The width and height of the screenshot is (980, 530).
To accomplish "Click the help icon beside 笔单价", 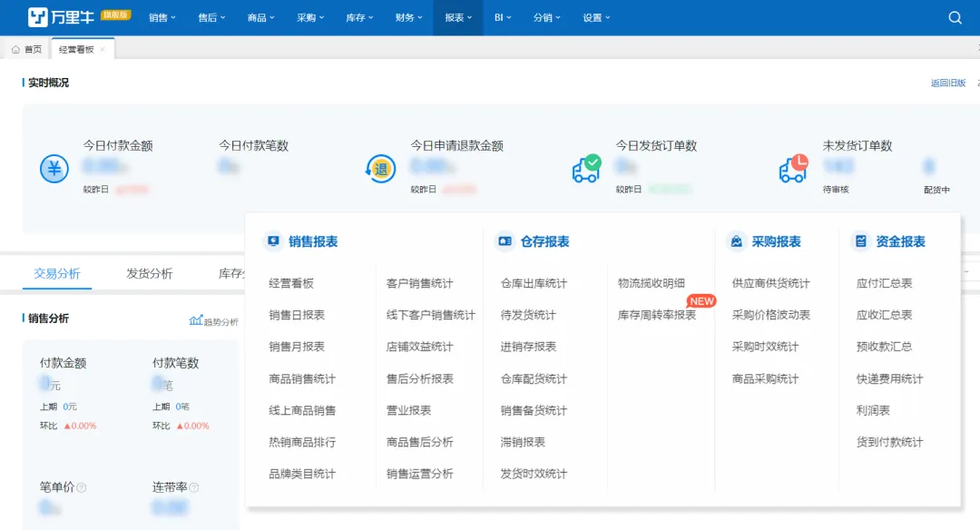I will point(82,487).
